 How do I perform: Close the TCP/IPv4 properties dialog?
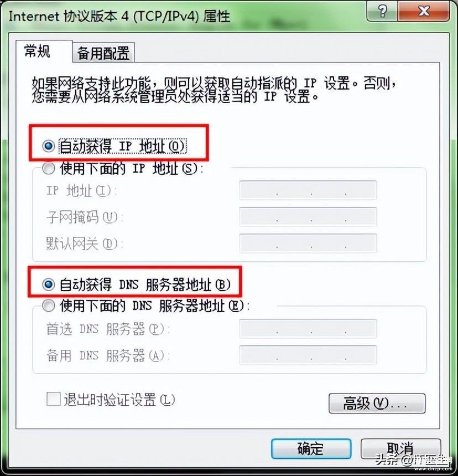(x=423, y=11)
